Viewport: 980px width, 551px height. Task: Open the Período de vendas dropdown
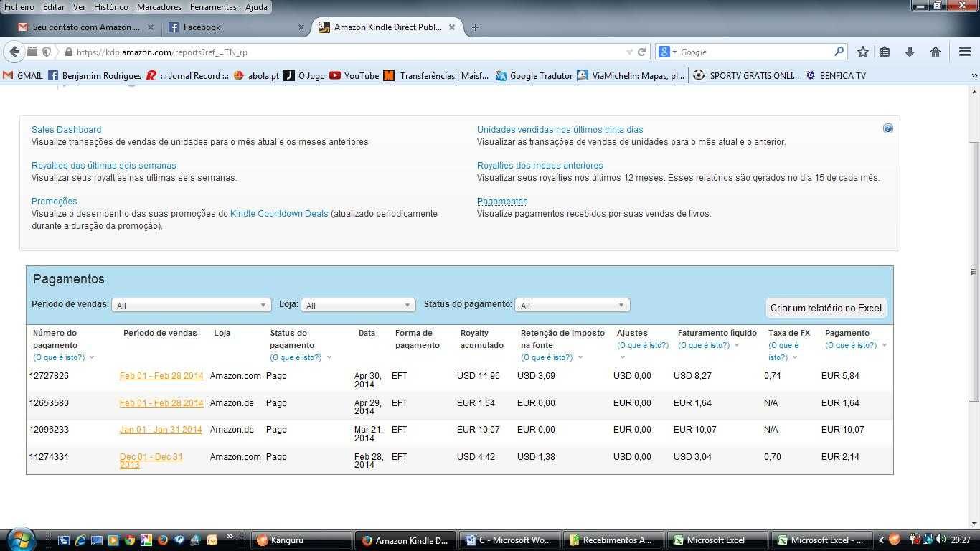click(191, 305)
